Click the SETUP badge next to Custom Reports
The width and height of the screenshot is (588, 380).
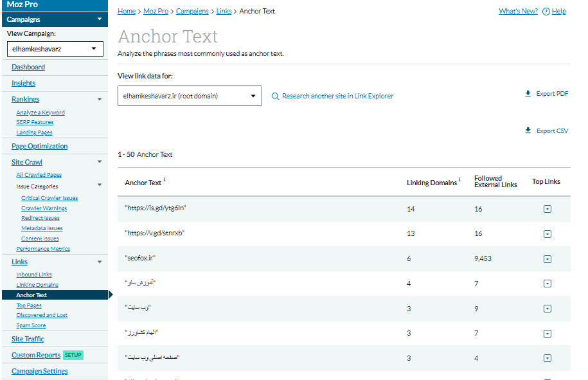(x=73, y=355)
